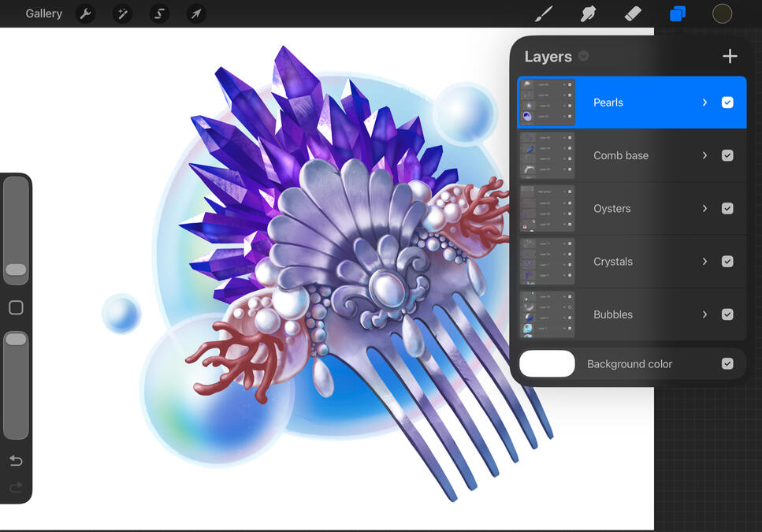Toggle visibility of Bubbles group

point(727,314)
